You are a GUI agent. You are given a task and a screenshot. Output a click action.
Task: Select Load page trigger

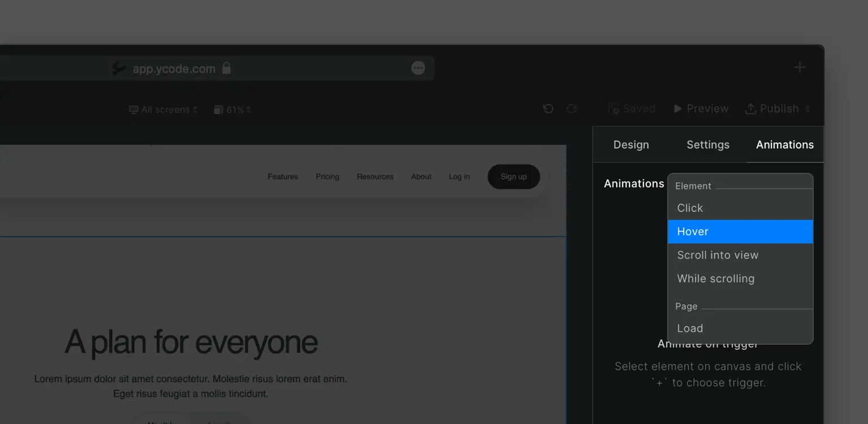[740, 328]
